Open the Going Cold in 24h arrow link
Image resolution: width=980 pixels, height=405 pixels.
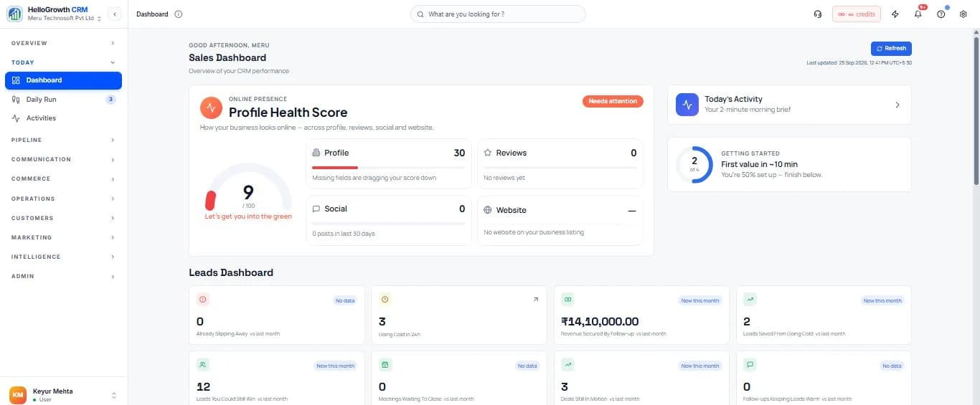(535, 300)
